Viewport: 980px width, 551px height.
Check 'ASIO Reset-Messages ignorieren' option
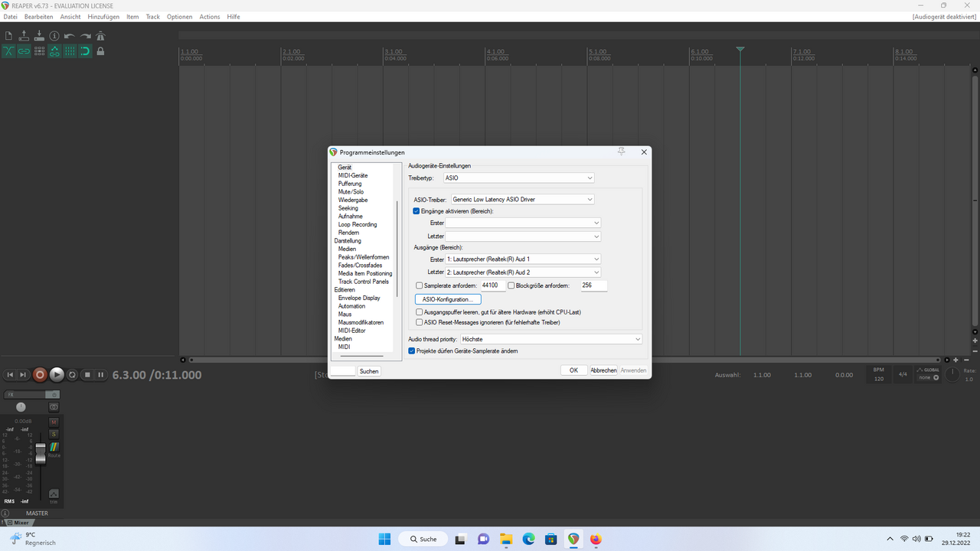(419, 323)
